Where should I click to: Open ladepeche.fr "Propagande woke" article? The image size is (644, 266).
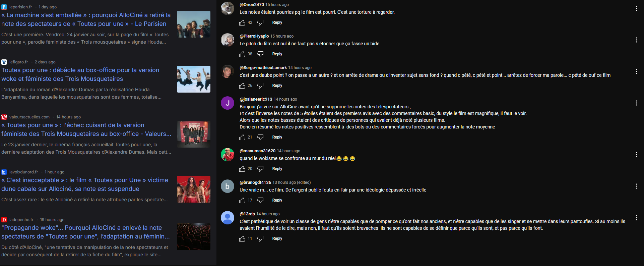[86, 232]
